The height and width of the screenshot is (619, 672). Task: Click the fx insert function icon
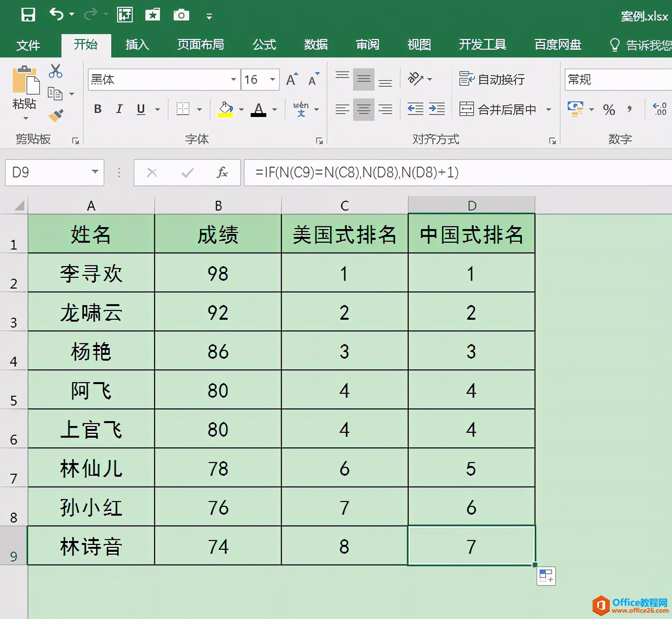point(222,173)
